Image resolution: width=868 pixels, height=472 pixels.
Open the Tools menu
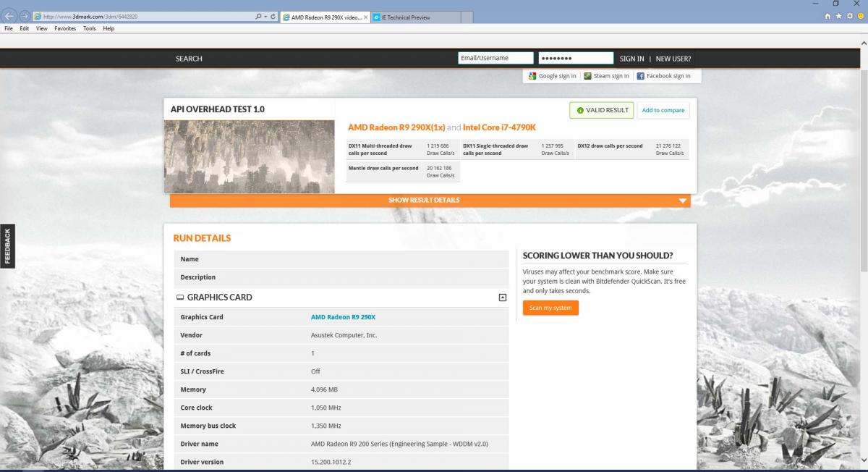coord(90,28)
